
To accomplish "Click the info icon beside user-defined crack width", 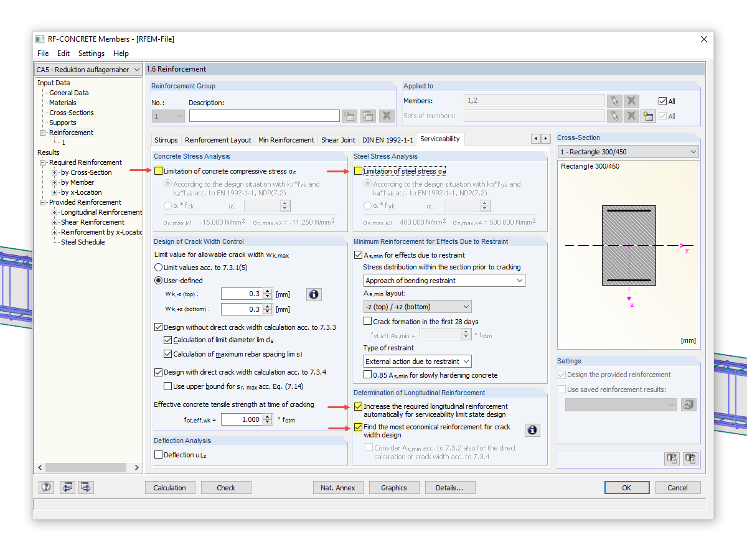I will [x=314, y=294].
